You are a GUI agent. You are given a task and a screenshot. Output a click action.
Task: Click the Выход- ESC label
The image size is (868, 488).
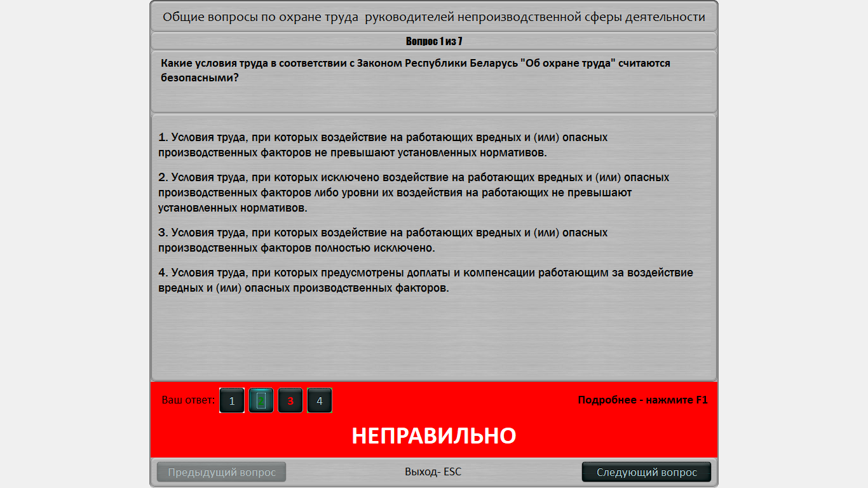(x=433, y=471)
